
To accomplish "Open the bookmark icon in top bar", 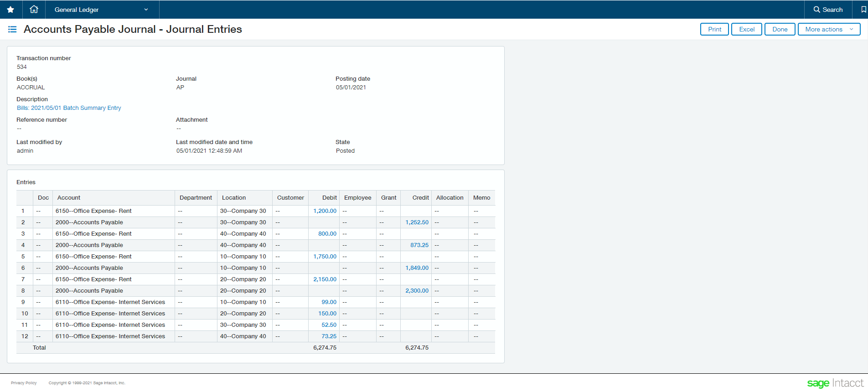I will click(x=863, y=10).
